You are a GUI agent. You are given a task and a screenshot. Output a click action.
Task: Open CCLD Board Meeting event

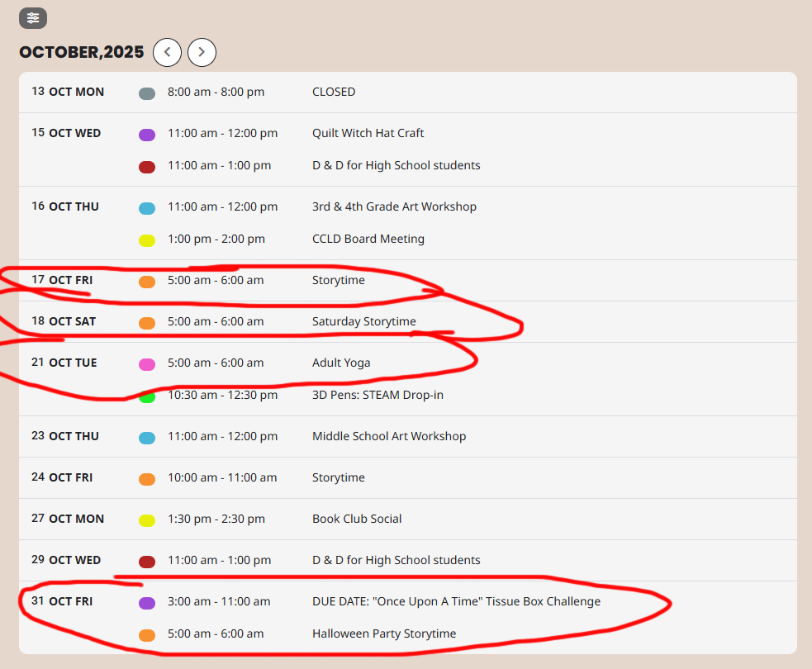tap(368, 239)
